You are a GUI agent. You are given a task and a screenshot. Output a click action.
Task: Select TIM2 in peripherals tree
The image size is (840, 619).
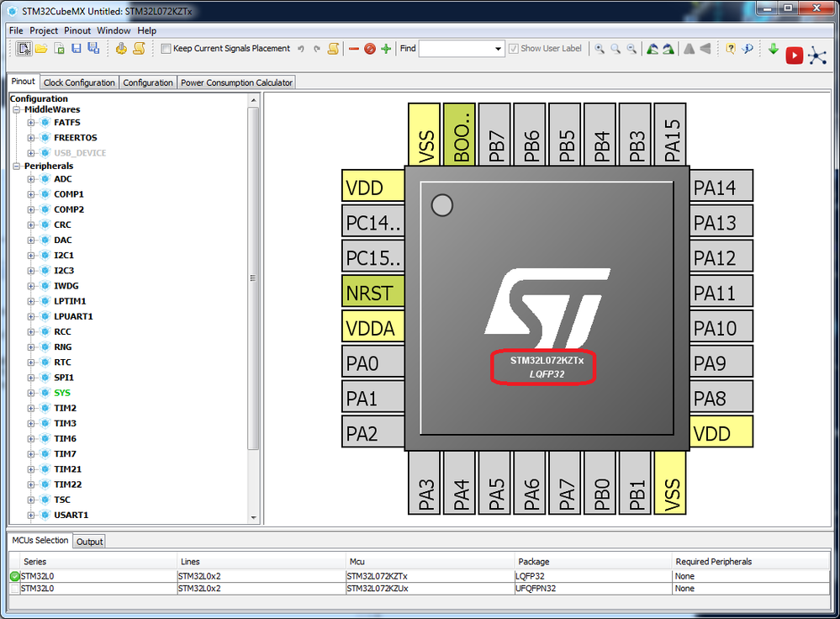point(65,408)
